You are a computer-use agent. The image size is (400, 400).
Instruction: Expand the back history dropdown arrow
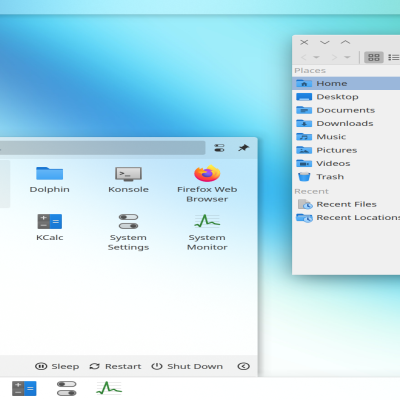(x=317, y=57)
